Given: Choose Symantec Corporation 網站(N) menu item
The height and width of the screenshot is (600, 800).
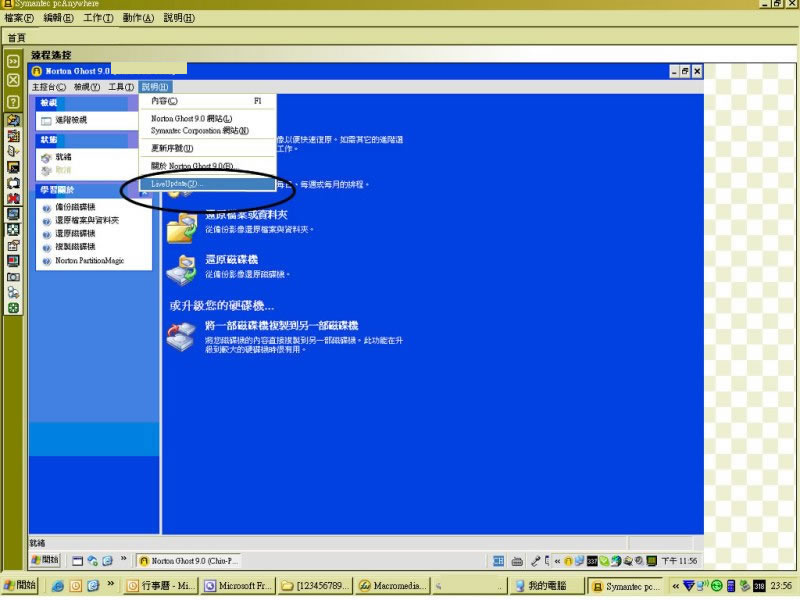Looking at the screenshot, I should (207, 131).
